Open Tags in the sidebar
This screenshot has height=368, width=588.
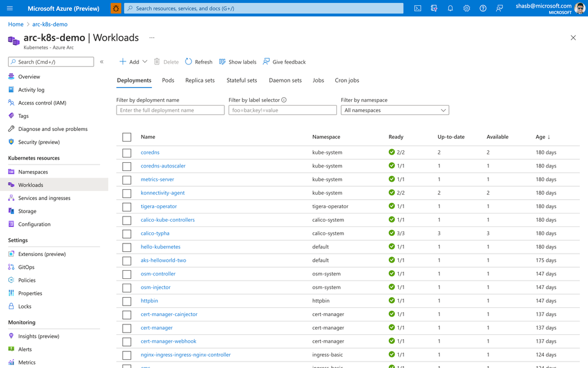coord(23,116)
